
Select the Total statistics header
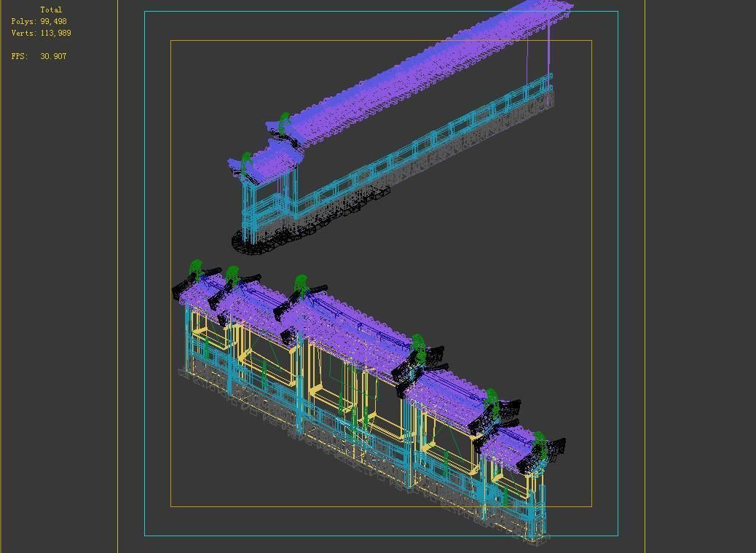51,9
